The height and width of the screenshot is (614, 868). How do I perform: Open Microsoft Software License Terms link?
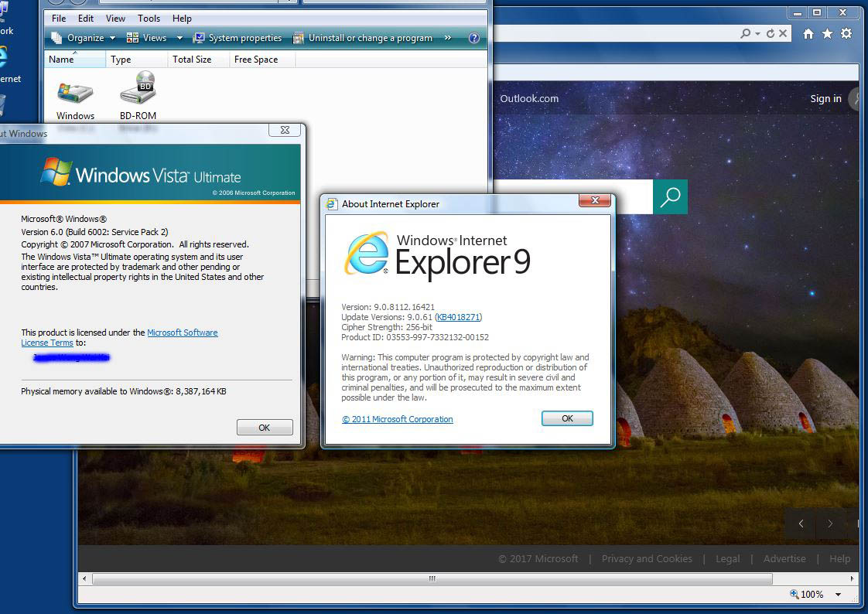coord(182,333)
